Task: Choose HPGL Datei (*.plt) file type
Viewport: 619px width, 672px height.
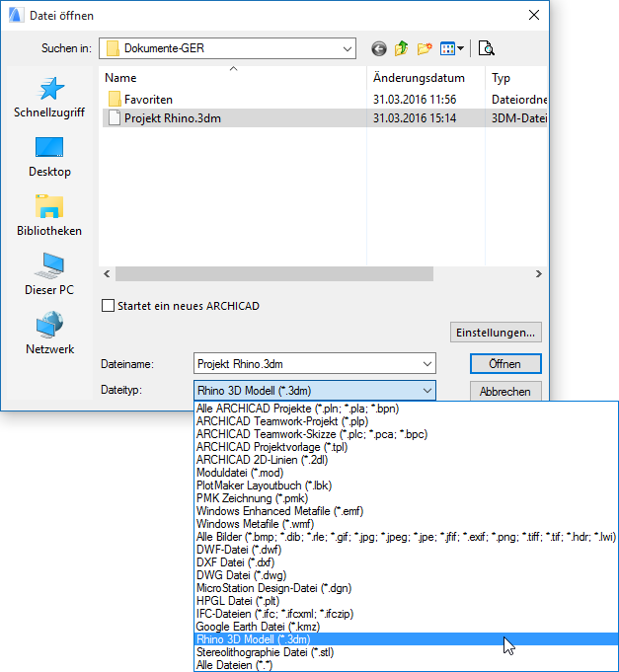Action: [407, 601]
